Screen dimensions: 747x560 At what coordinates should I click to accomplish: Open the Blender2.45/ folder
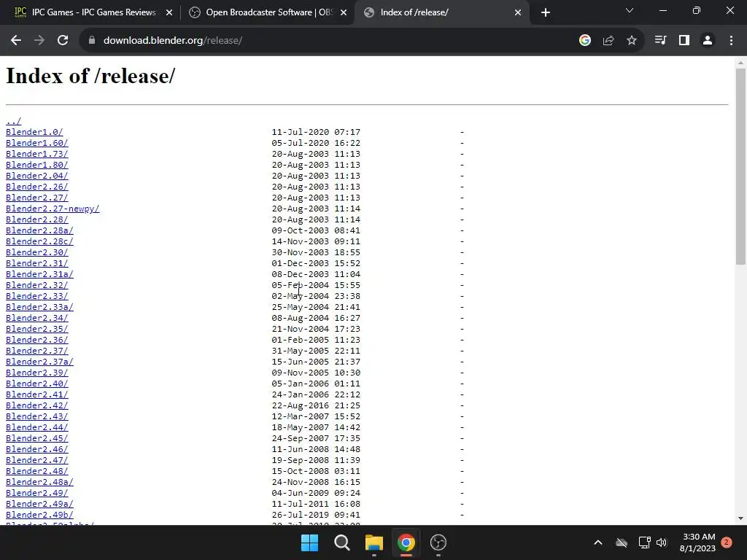pyautogui.click(x=36, y=438)
